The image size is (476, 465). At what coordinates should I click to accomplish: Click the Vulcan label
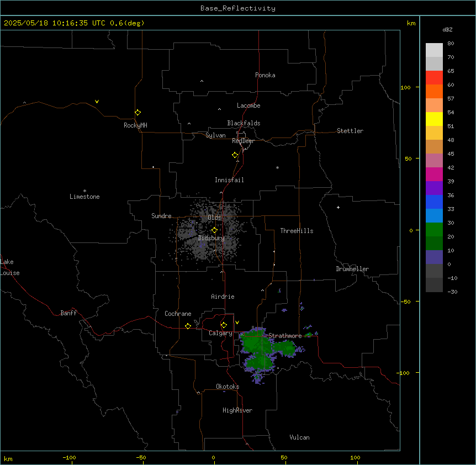click(299, 437)
